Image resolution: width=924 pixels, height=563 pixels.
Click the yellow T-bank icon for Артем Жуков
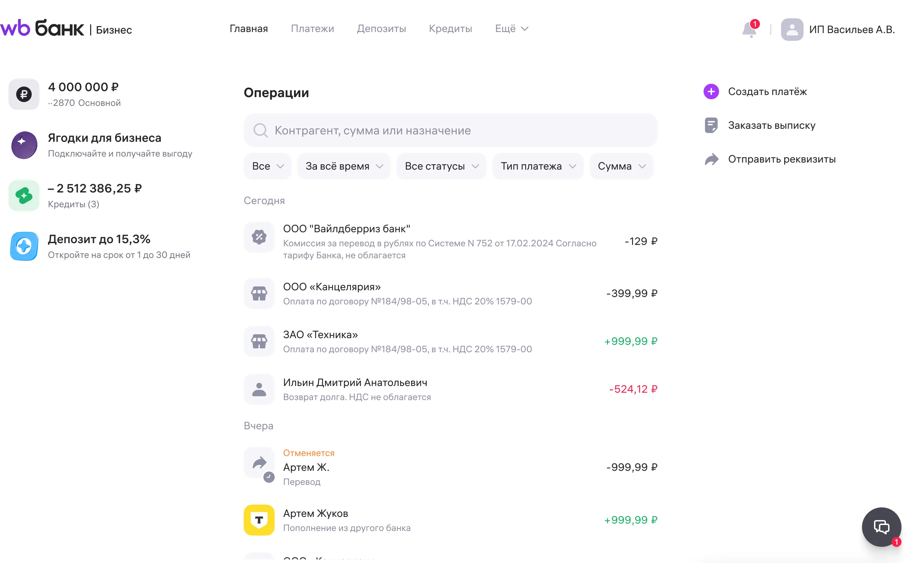[259, 520]
